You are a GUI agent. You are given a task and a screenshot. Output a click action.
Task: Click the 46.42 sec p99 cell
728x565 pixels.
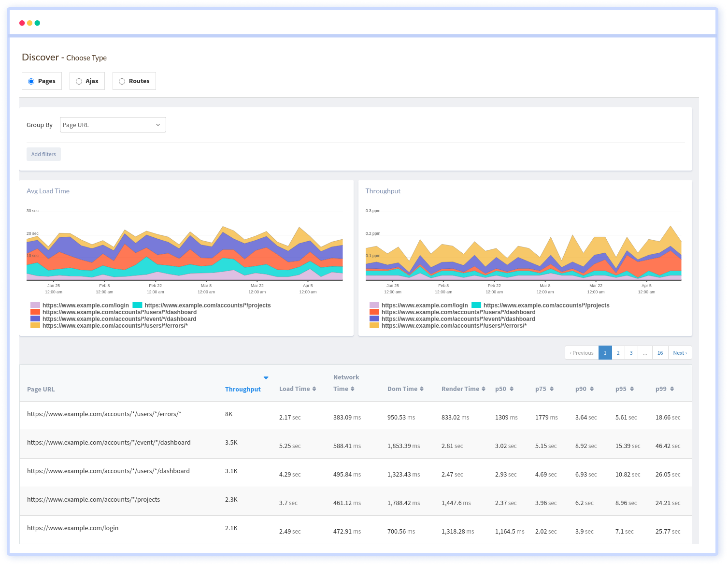click(x=668, y=446)
